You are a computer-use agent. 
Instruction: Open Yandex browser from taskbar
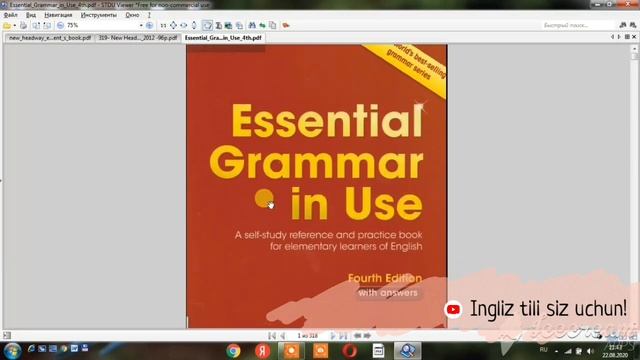pyautogui.click(x=262, y=351)
